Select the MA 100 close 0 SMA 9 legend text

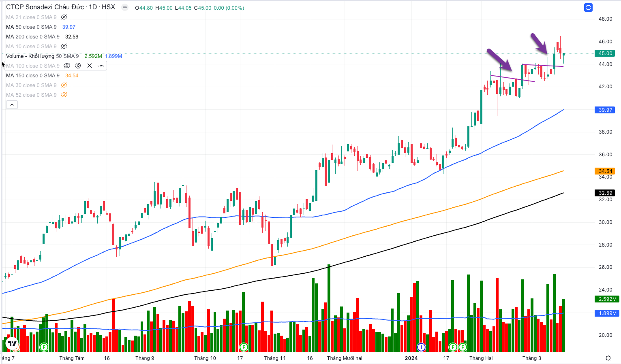click(x=33, y=66)
